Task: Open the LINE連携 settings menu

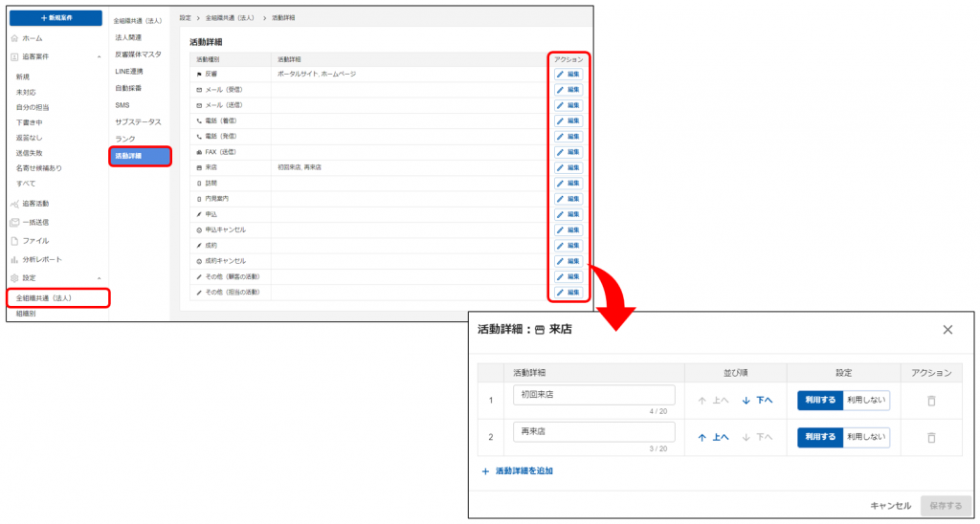Action: (129, 72)
